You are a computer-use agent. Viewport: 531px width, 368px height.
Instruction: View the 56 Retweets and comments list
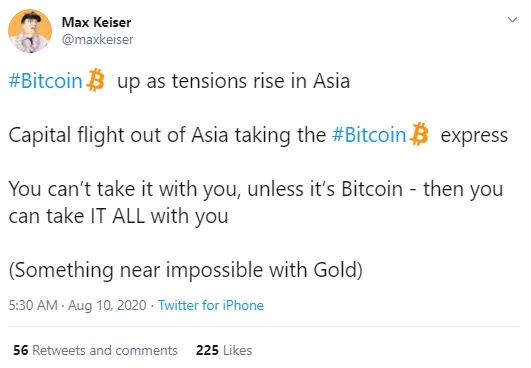(95, 350)
